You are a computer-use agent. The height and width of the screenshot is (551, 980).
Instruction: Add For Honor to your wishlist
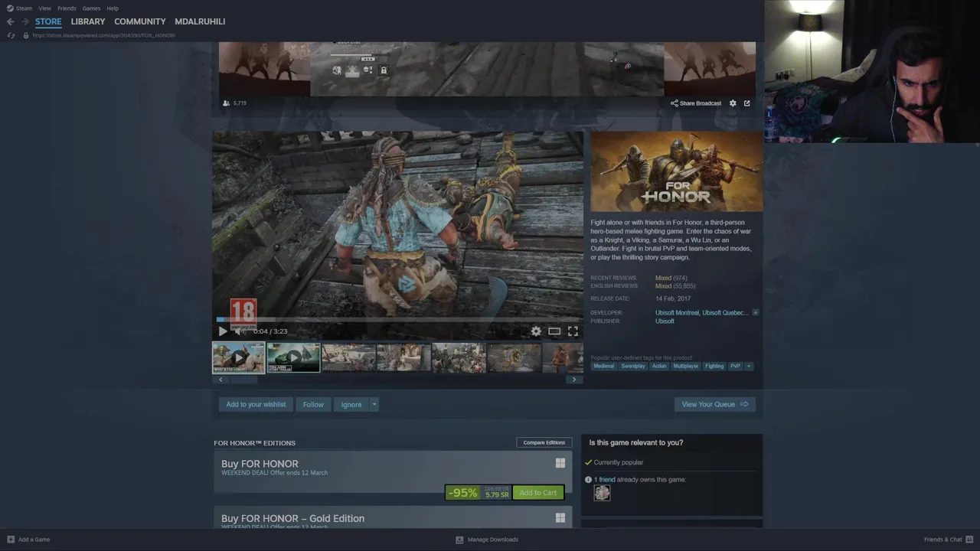256,404
